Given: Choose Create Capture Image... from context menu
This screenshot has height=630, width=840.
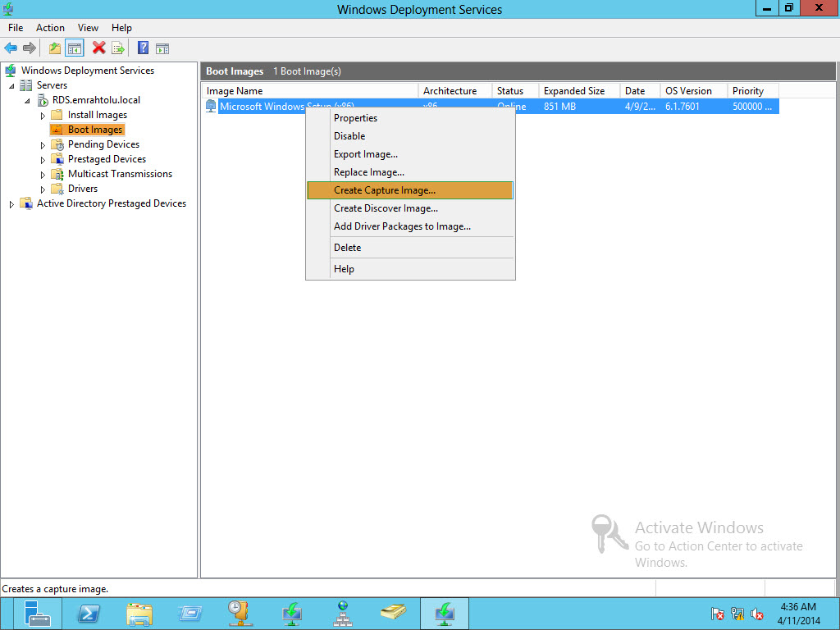Looking at the screenshot, I should click(410, 190).
